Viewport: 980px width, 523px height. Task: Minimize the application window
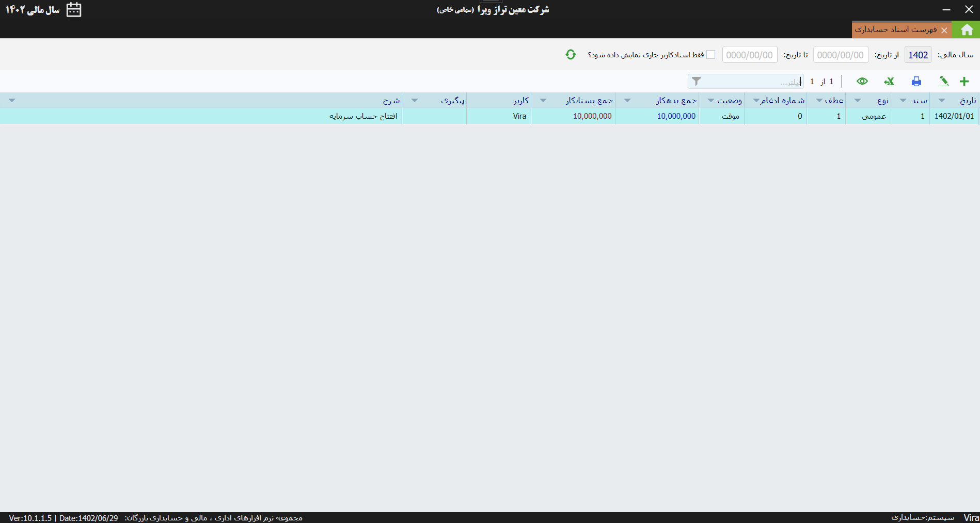click(946, 10)
